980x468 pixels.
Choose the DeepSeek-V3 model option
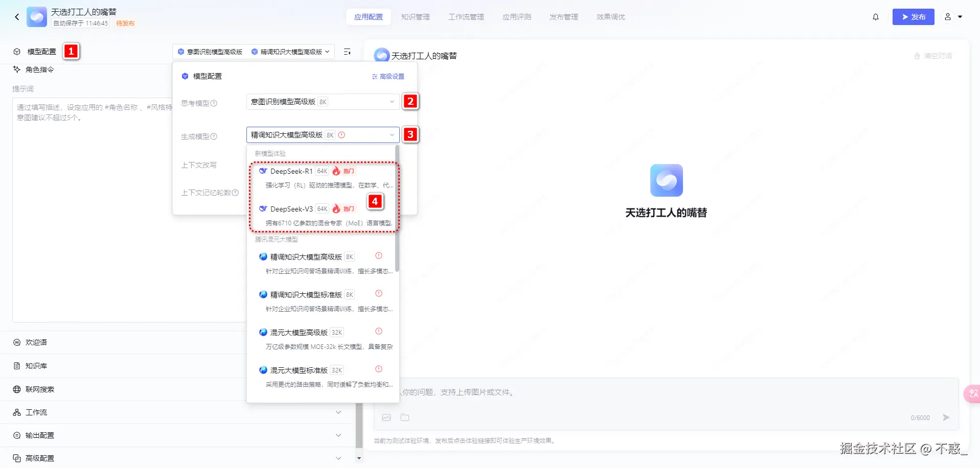tap(322, 216)
